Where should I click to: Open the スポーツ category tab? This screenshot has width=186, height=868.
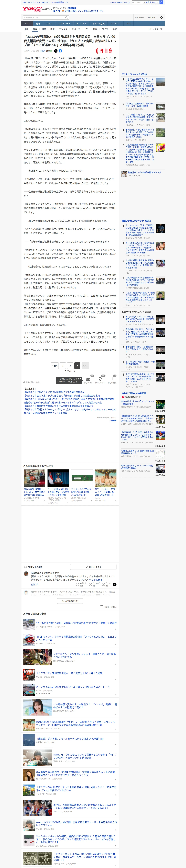[x=76, y=29]
